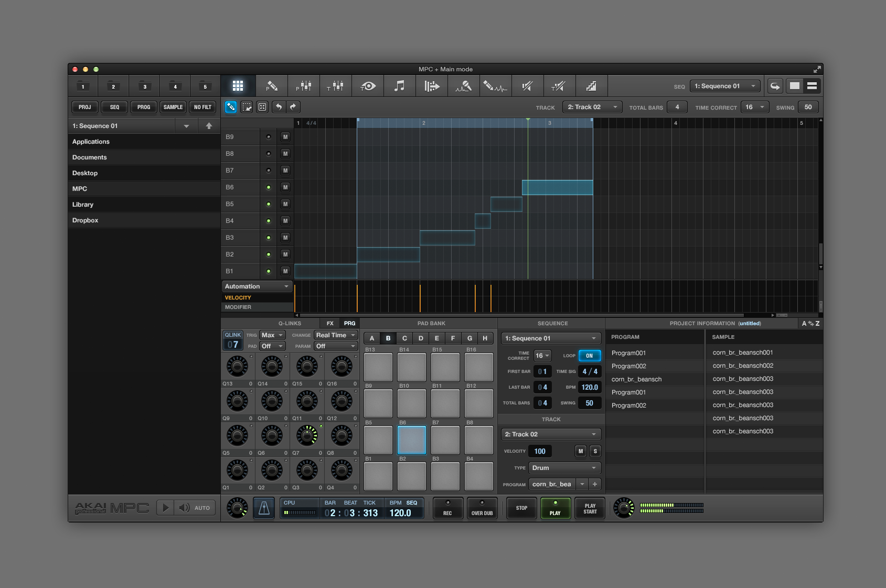The width and height of the screenshot is (886, 588).
Task: Select the pencil draw tool
Action: tap(231, 107)
